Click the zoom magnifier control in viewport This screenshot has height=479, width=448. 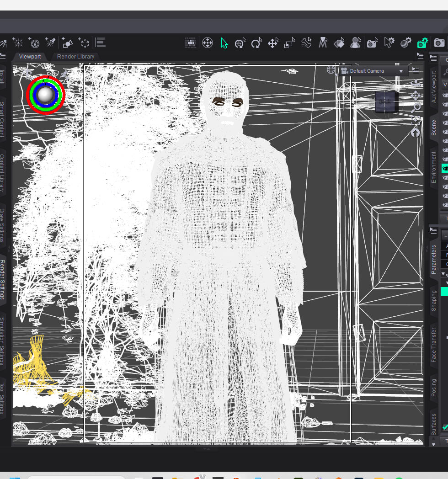click(416, 107)
